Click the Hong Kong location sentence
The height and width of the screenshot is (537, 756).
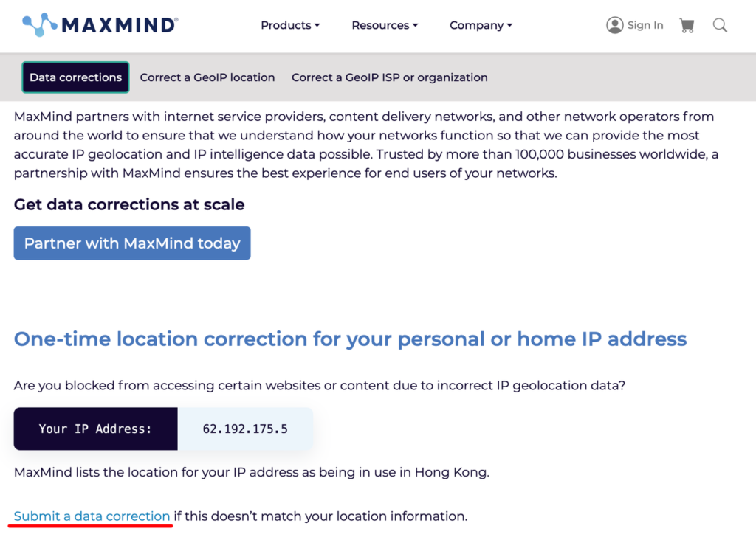coord(251,472)
